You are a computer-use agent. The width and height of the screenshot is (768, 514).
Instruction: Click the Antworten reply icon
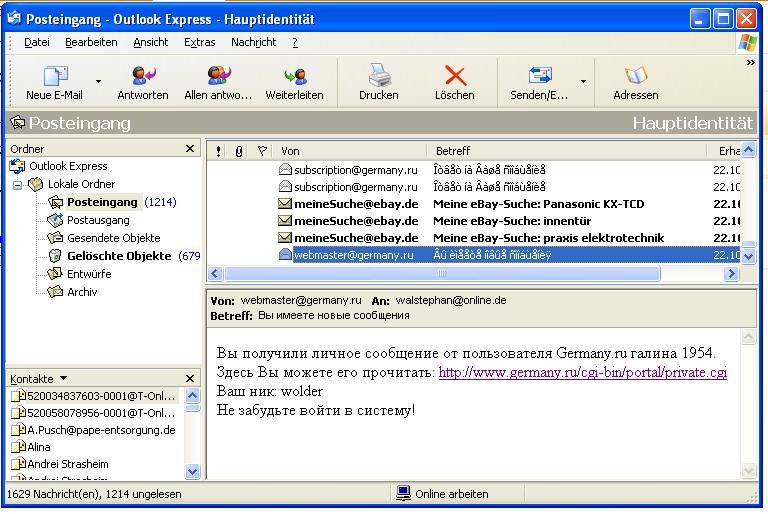click(144, 75)
